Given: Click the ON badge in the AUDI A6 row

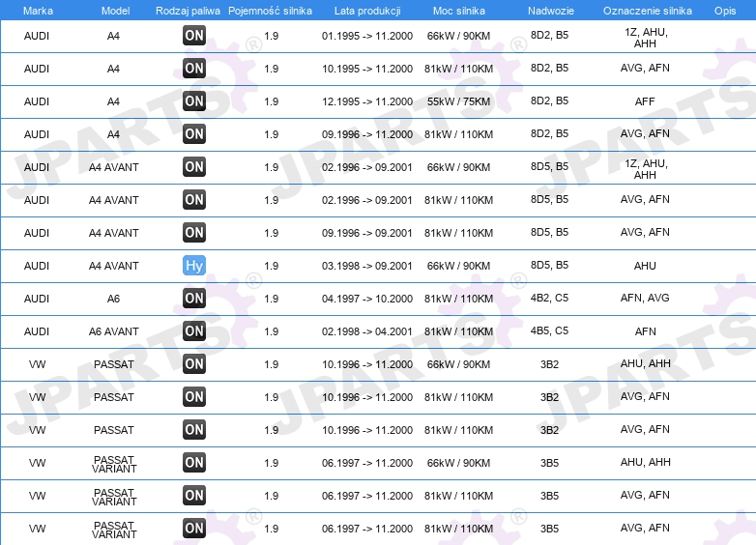Looking at the screenshot, I should coord(193,298).
